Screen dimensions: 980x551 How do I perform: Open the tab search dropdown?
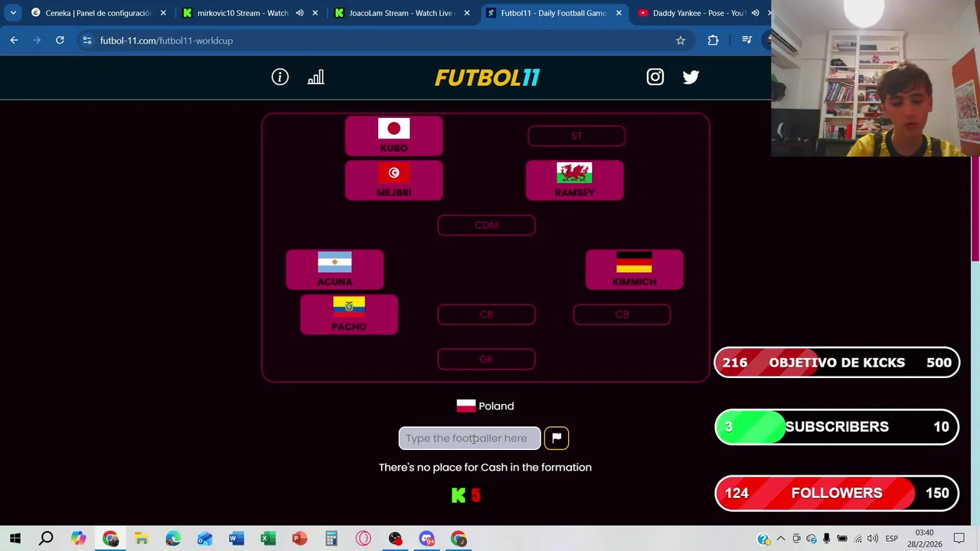[13, 13]
